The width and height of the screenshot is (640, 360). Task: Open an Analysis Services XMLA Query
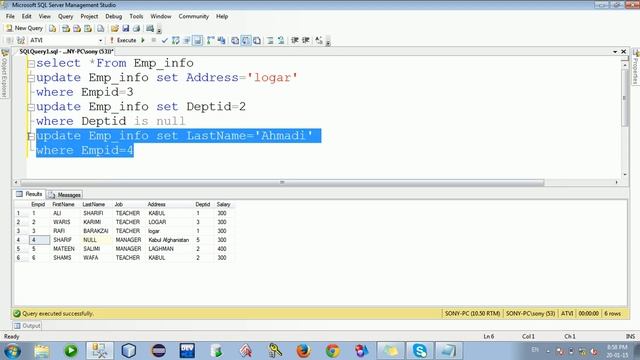(88, 28)
